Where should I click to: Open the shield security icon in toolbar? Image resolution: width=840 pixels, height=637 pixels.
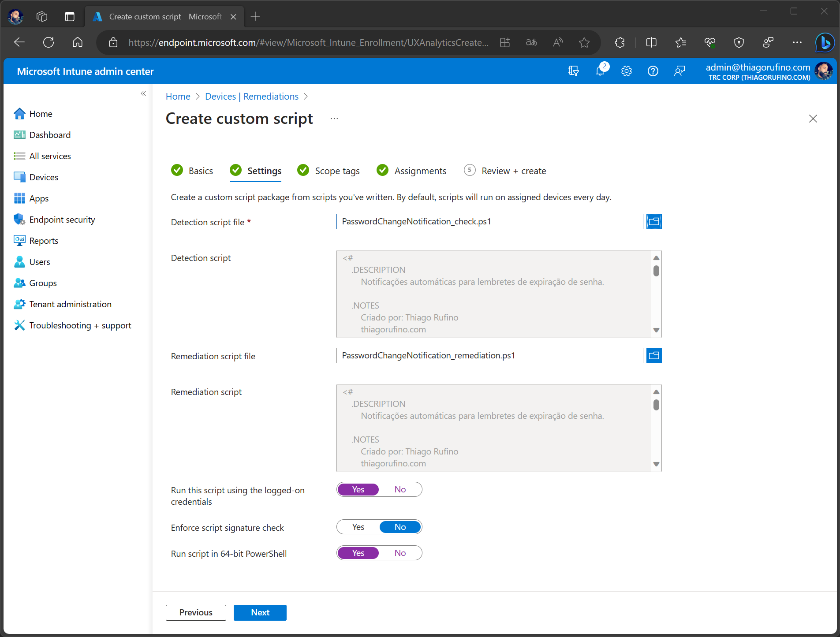coord(739,42)
